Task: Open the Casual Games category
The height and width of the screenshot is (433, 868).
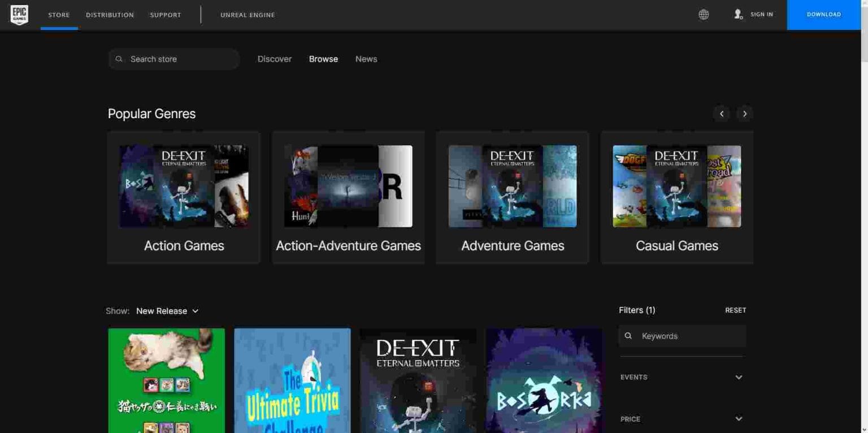Action: tap(676, 197)
